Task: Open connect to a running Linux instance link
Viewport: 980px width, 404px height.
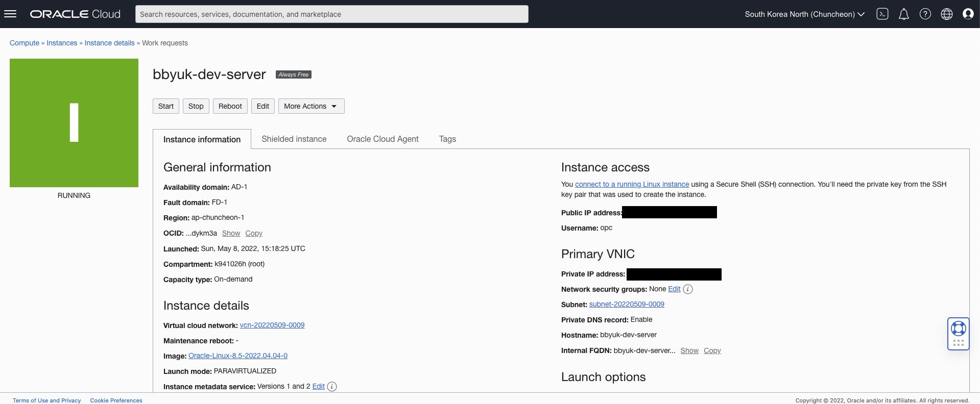Action: click(632, 184)
